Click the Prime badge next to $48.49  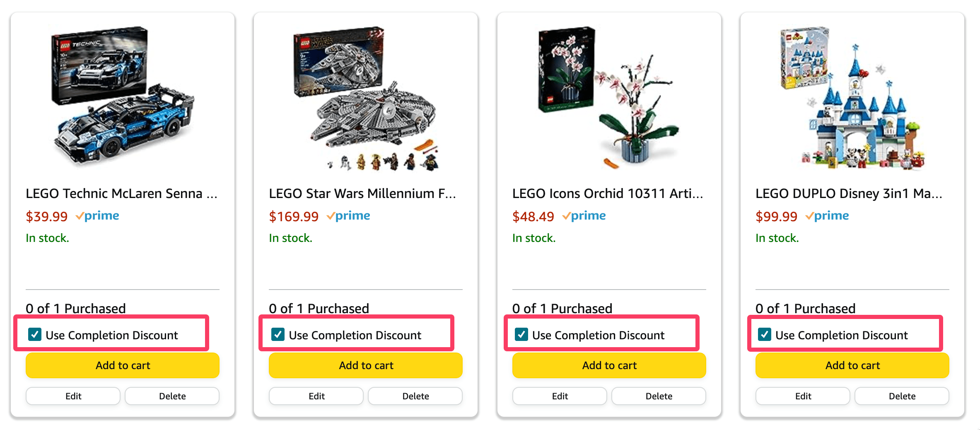(584, 216)
